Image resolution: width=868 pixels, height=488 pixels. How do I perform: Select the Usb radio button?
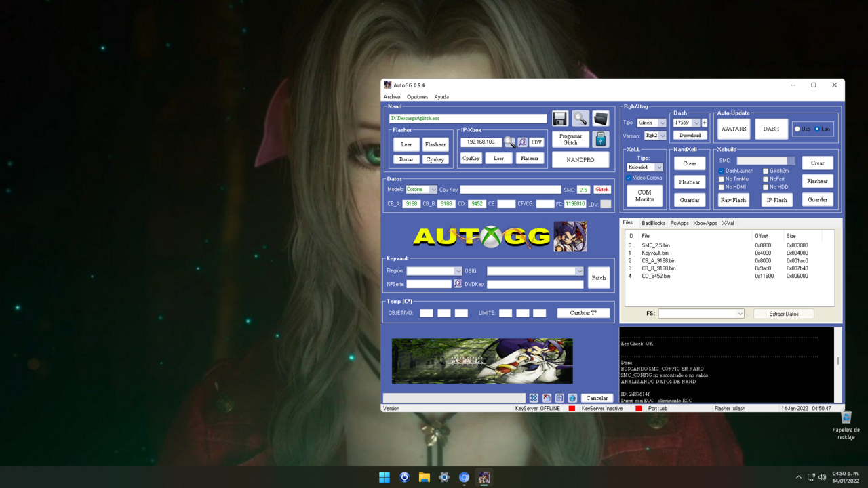(797, 129)
